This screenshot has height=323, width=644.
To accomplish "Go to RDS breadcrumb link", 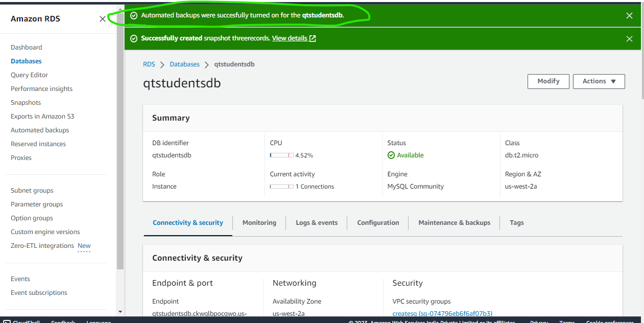I will tap(149, 64).
